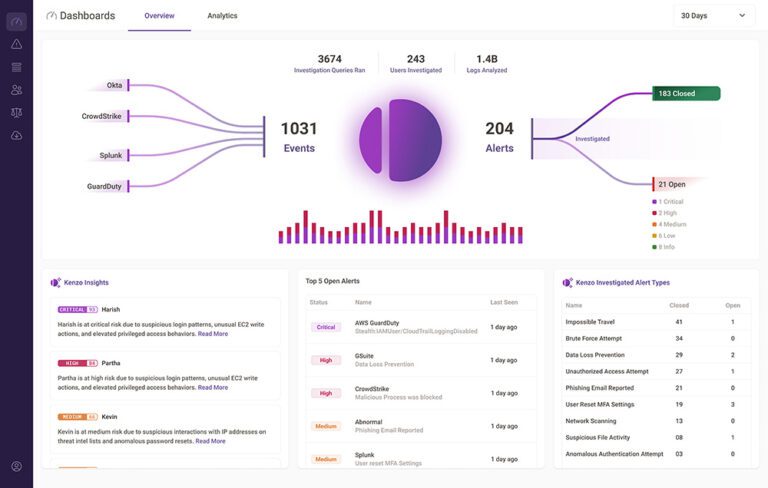Click the Kenzo Investigated Alert Types icon

[567, 283]
